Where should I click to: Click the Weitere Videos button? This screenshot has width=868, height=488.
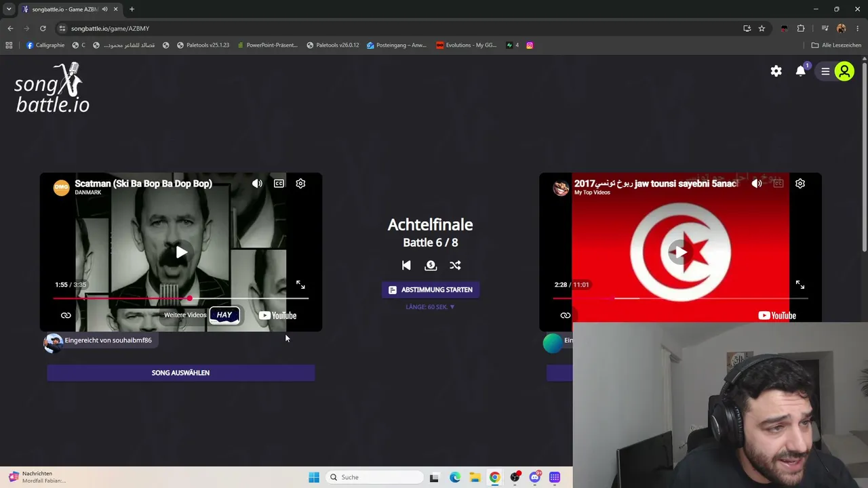point(185,315)
